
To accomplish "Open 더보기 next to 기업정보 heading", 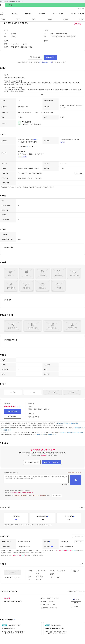I will tap(82, 564).
